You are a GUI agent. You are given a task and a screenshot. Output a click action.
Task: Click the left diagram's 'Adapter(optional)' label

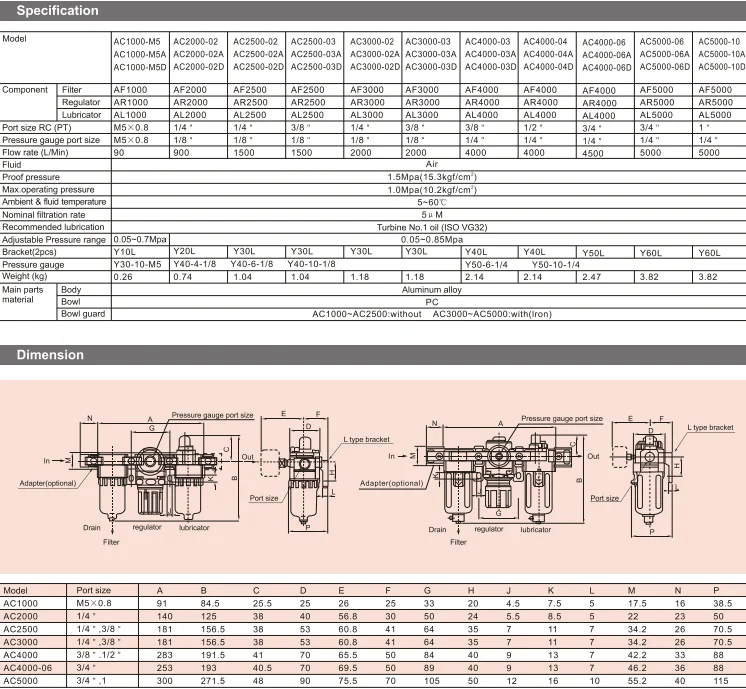coord(48,483)
